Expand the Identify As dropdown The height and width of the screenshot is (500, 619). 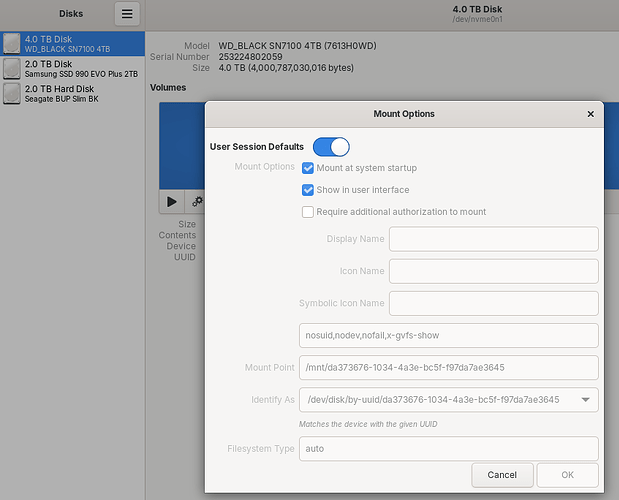pos(584,400)
